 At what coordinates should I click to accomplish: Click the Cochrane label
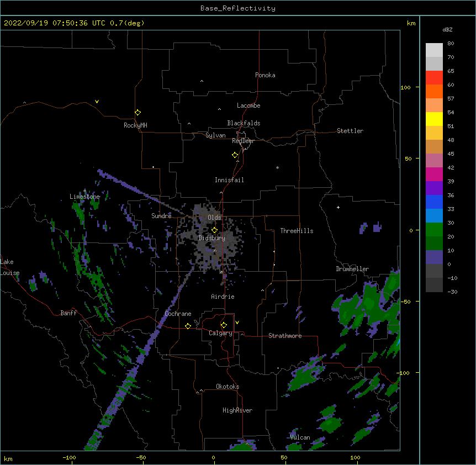[178, 314]
